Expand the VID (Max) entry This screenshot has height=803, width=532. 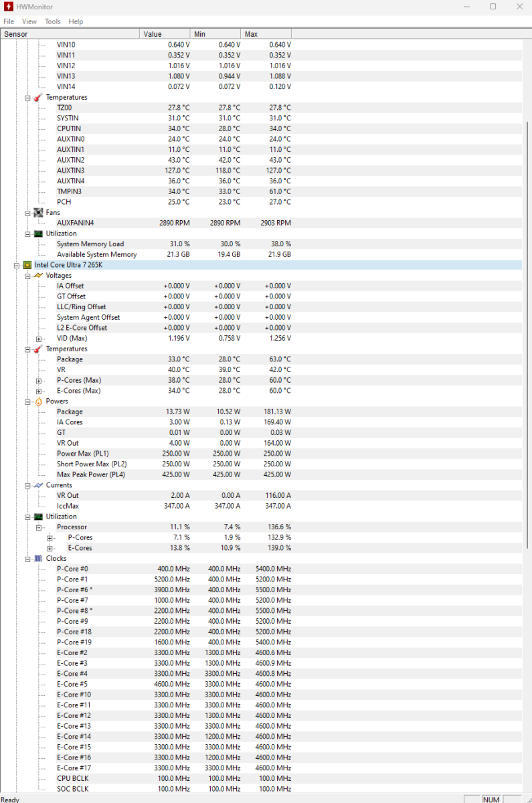[39, 339]
